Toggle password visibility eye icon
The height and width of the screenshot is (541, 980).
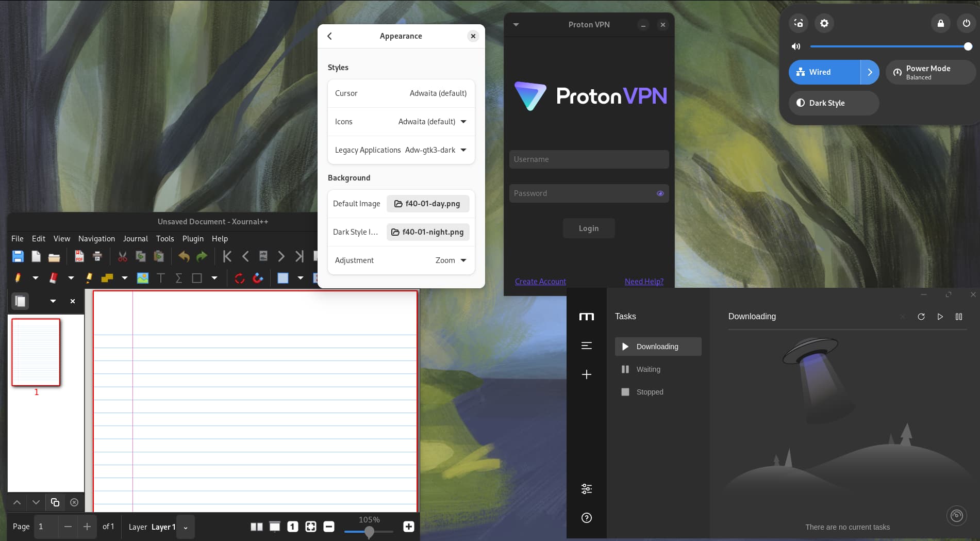pos(660,193)
